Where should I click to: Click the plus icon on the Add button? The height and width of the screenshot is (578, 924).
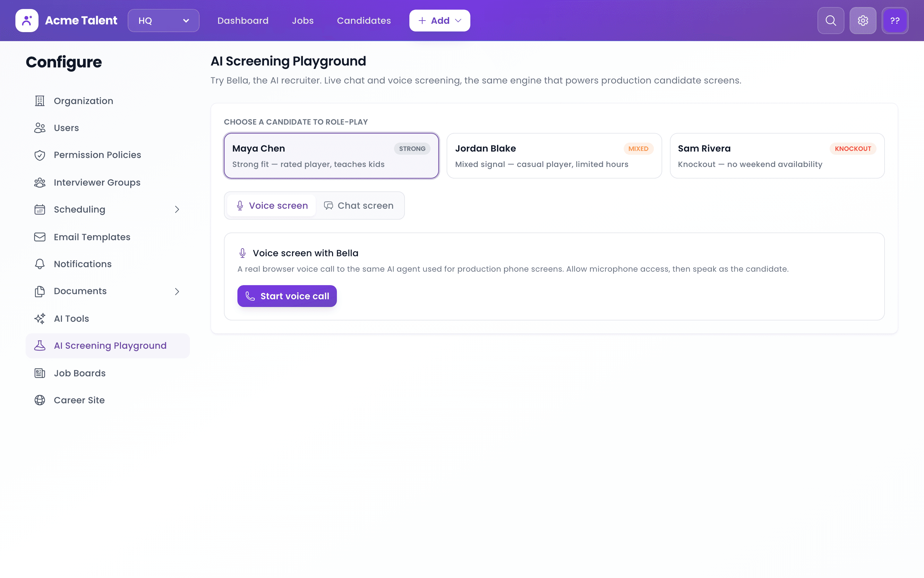(422, 21)
